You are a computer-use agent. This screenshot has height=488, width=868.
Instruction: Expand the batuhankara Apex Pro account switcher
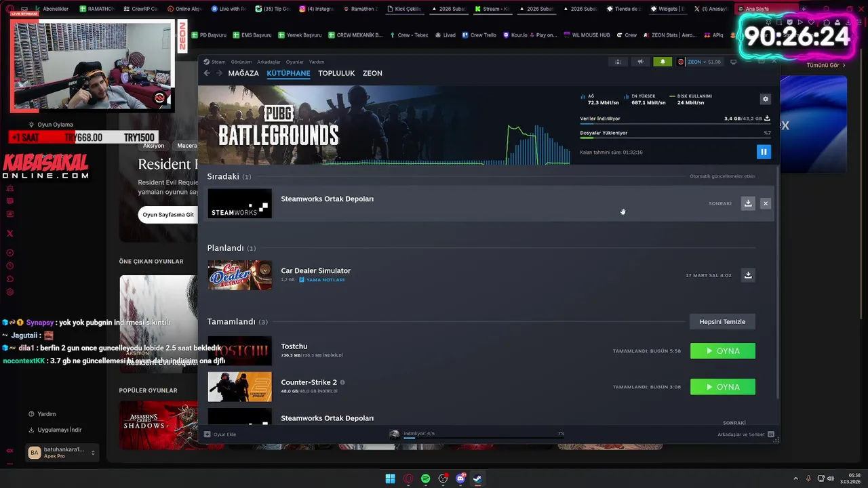(62, 452)
